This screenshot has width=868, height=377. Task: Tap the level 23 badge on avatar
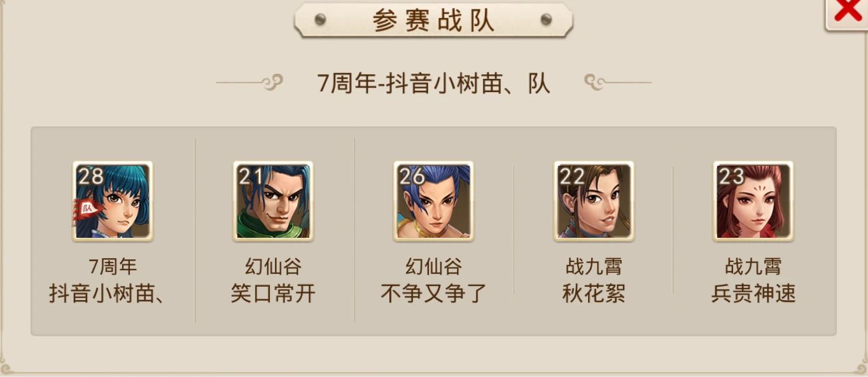731,176
